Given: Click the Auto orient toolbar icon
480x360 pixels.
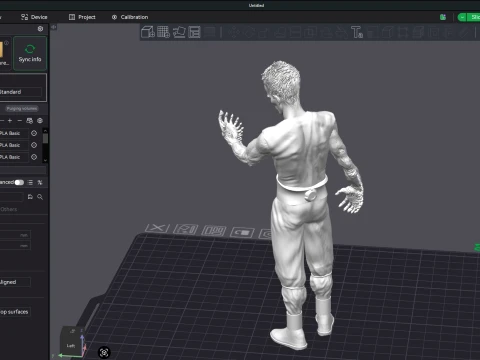Looking at the screenshot, I should [x=179, y=32].
